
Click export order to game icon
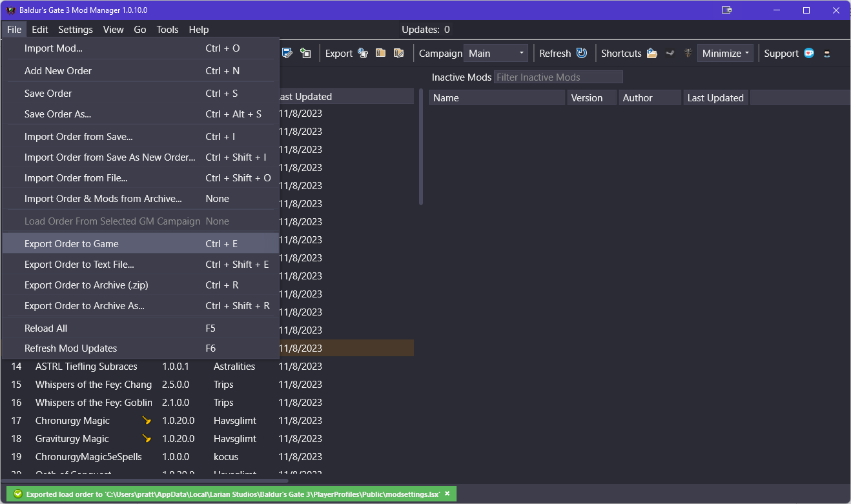(363, 53)
